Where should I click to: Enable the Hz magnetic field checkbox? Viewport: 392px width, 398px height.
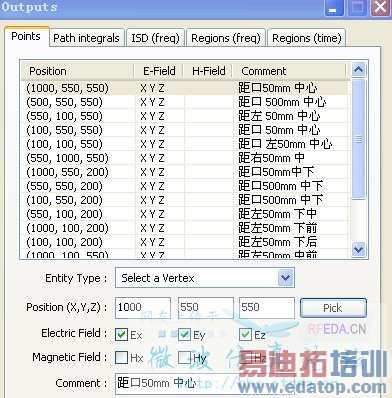tap(245, 358)
